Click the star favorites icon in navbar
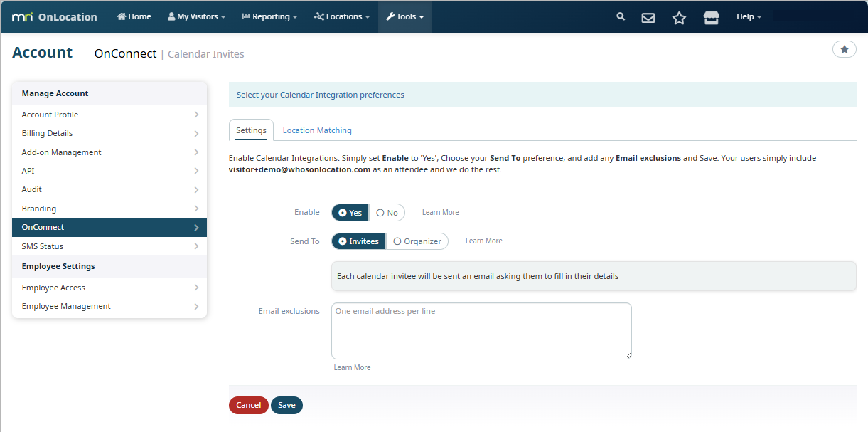 [x=679, y=17]
